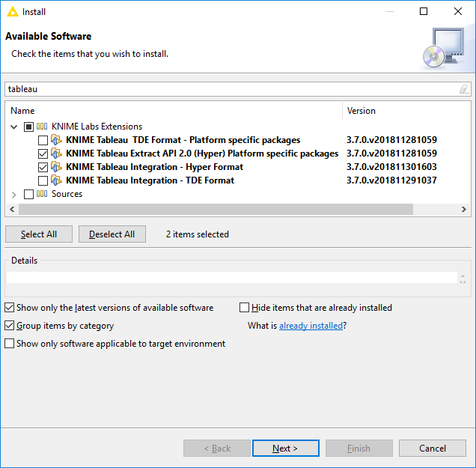
Task: Click the scroll right arrow of software list
Action: 463,209
